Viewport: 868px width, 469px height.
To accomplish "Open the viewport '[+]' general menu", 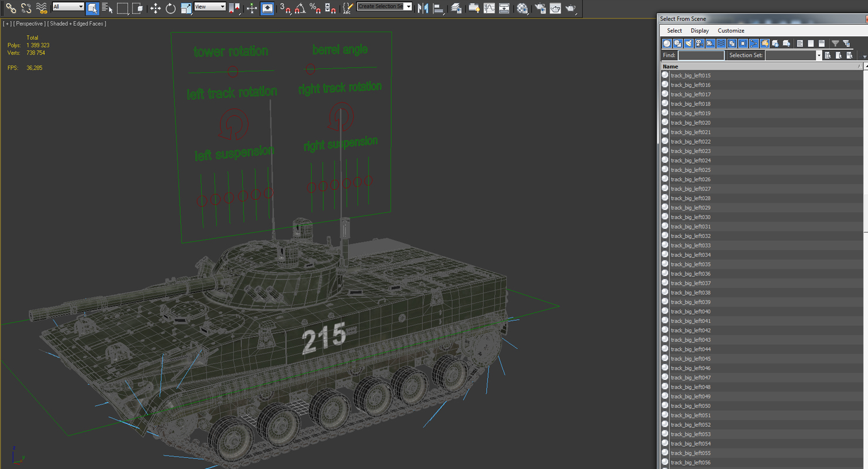I will (x=6, y=23).
